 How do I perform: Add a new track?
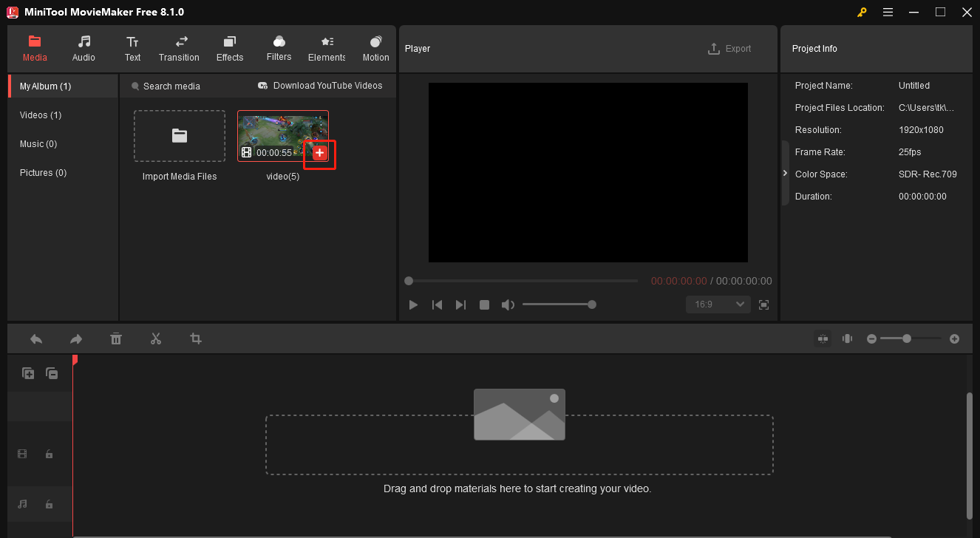(28, 374)
